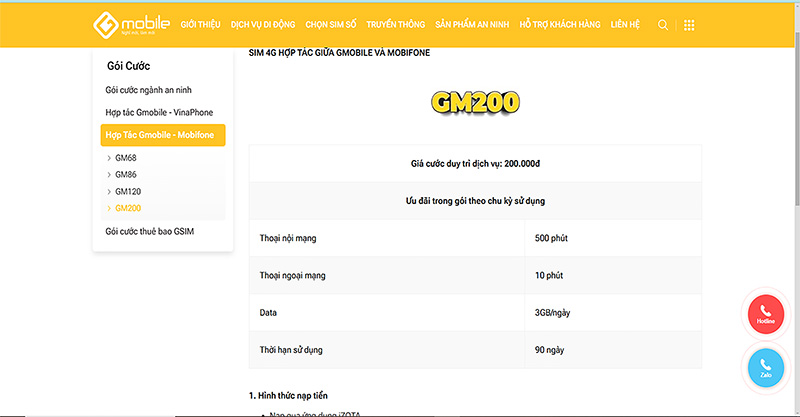Open Gói cước ngành an ninh link
The height and width of the screenshot is (417, 800).
(148, 90)
